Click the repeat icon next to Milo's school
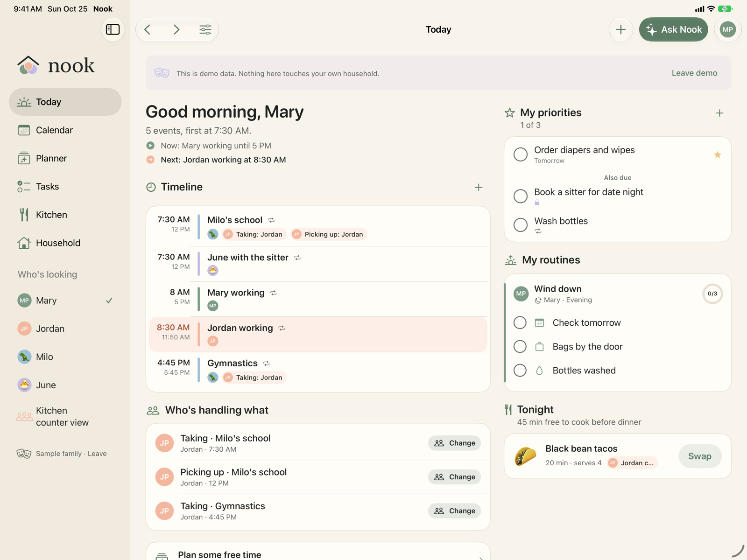 coord(271,220)
